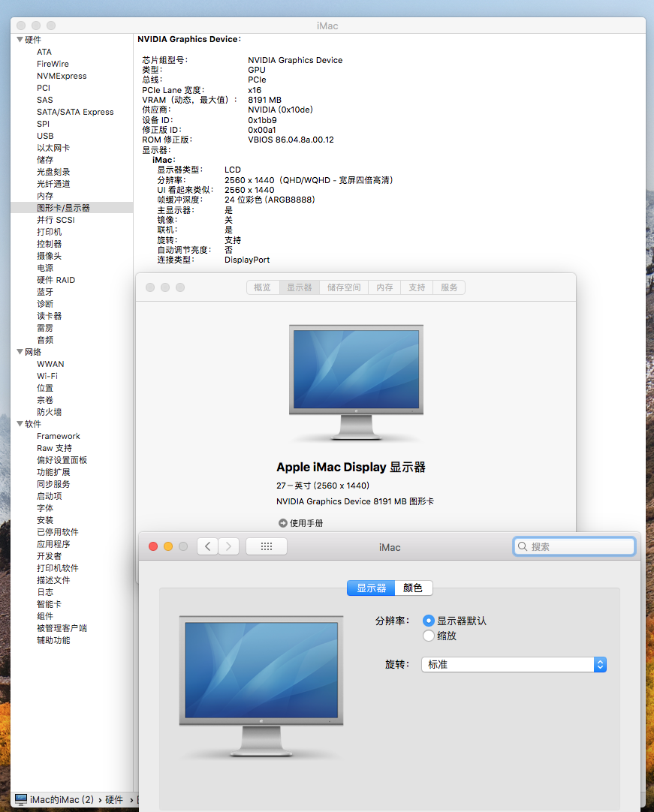Screen dimensions: 654x812
Task: Click the iMac computer icon in path bar
Action: click(x=21, y=799)
